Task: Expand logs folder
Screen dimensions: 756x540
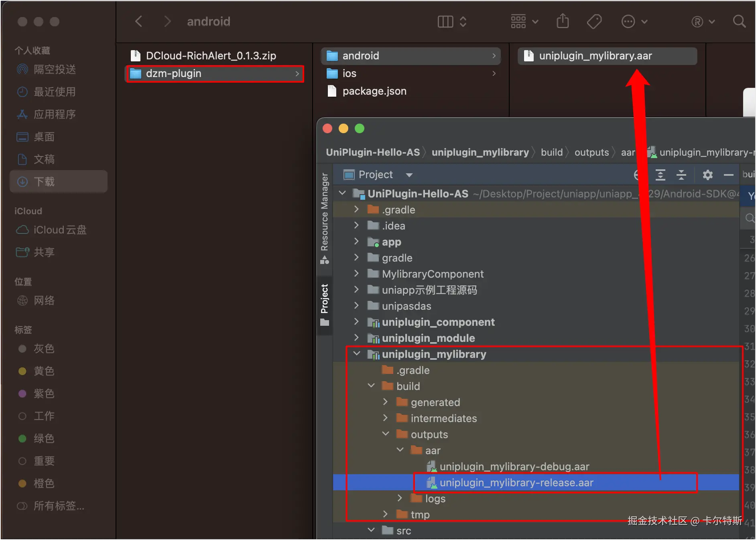Action: 400,498
